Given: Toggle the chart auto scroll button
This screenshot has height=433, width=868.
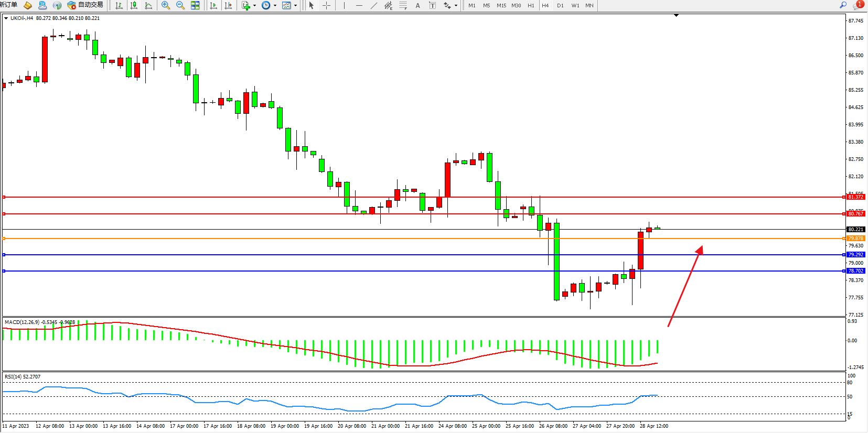Looking at the screenshot, I should pos(213,5).
